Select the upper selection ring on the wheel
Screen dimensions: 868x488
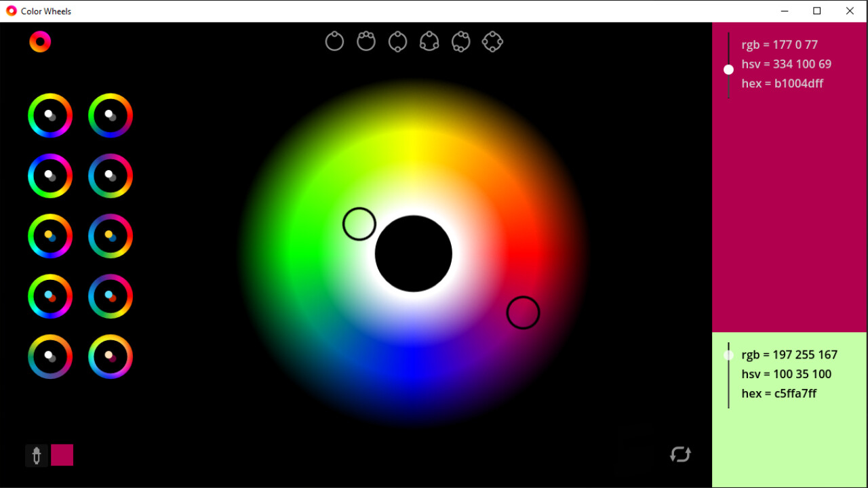click(x=359, y=224)
